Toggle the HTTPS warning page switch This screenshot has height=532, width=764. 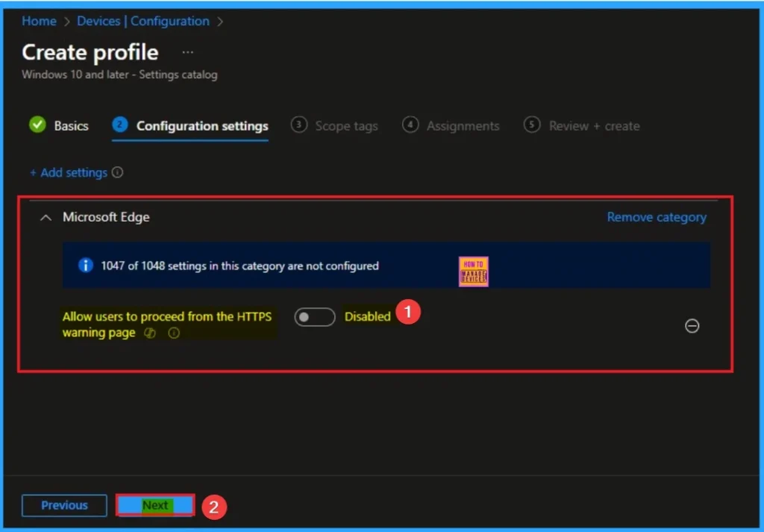point(315,316)
